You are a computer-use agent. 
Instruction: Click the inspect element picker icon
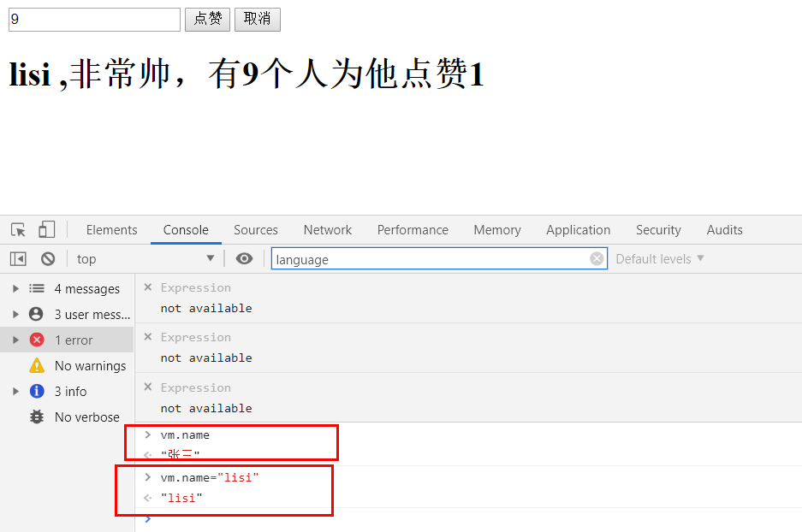(18, 230)
